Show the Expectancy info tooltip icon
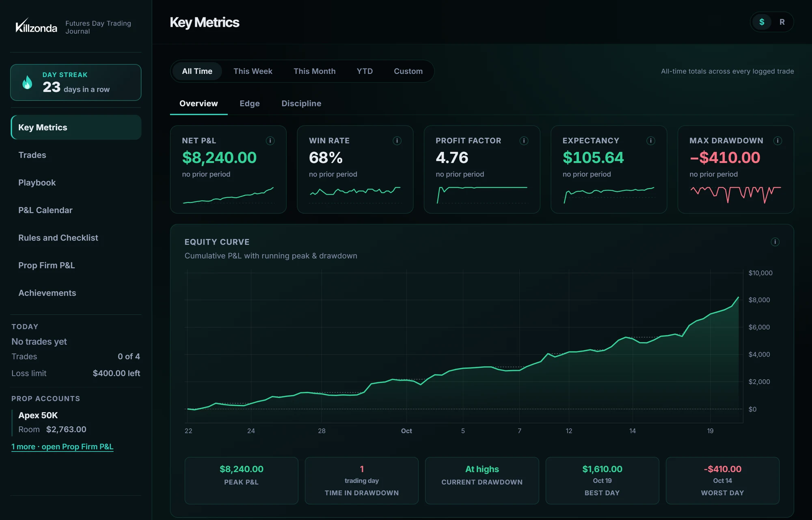812x520 pixels. coord(651,141)
